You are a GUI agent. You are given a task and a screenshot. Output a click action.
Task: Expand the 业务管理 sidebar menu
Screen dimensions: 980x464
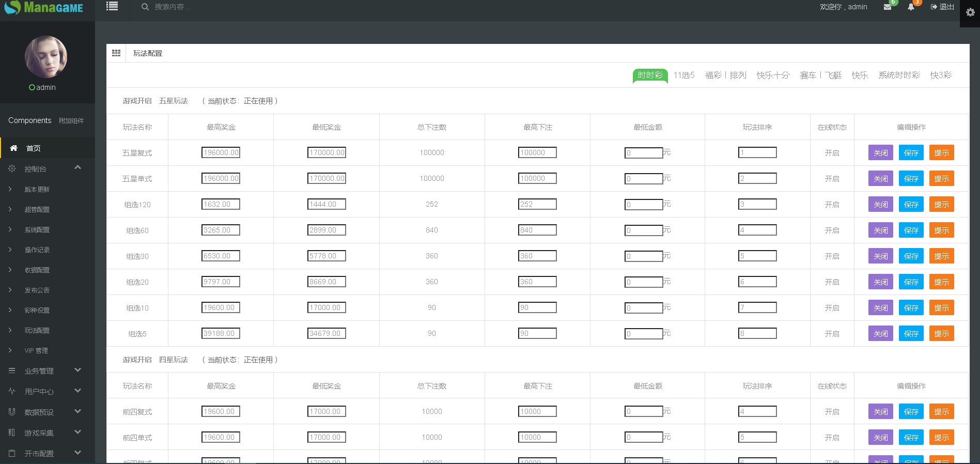77,370
